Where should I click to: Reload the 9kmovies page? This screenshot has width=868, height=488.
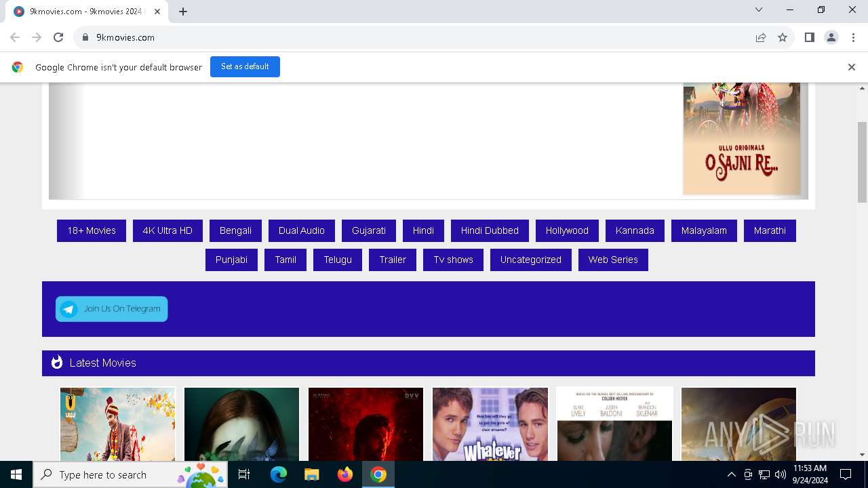[58, 37]
